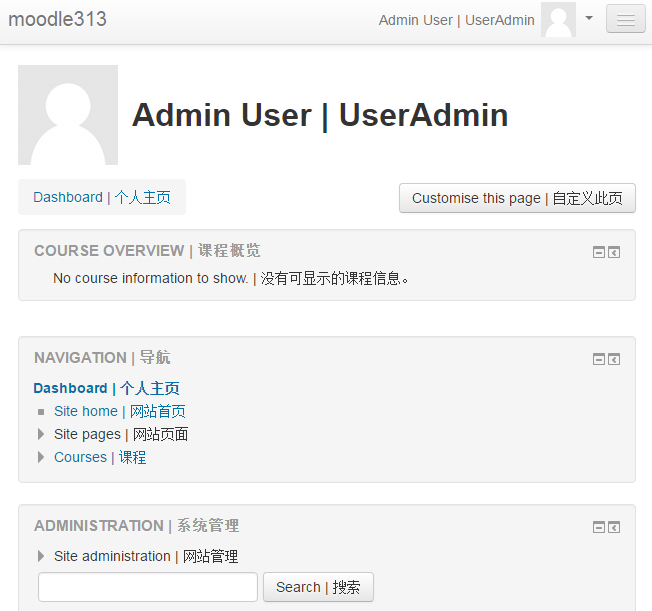Hide the Navigation block

599,359
